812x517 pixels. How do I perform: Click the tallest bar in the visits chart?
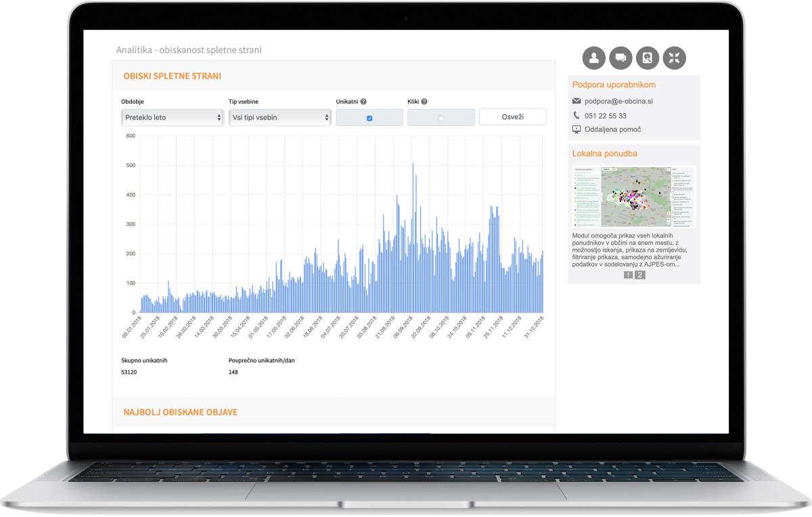coord(413,237)
